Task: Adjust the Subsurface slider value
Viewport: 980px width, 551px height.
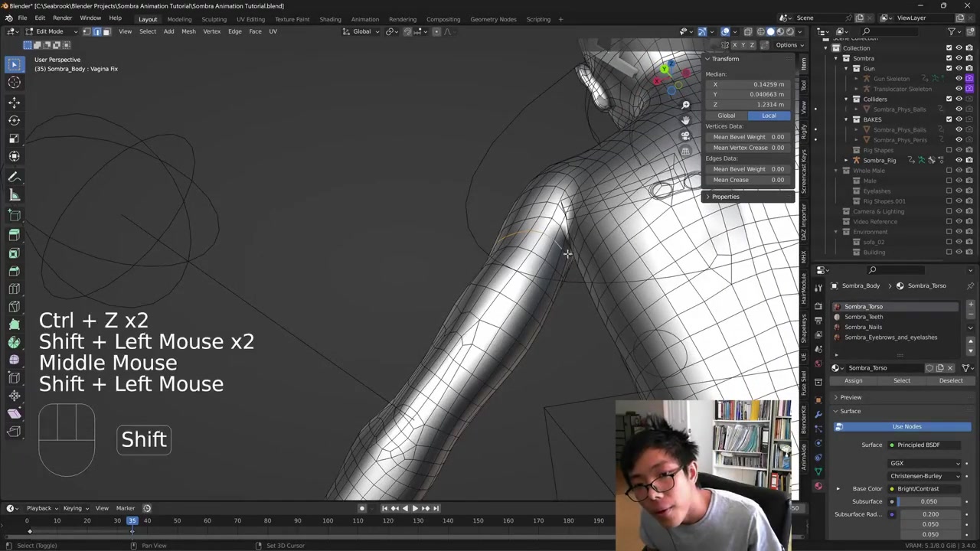Action: point(928,501)
